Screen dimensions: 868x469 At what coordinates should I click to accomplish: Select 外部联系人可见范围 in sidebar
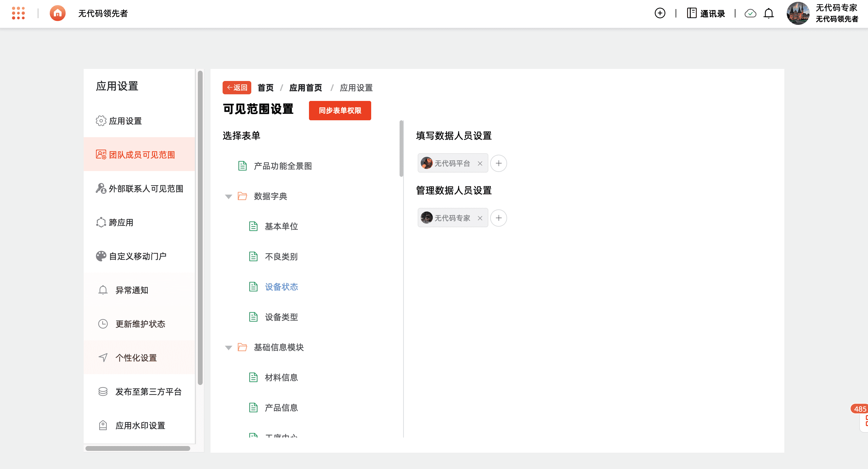coord(146,189)
